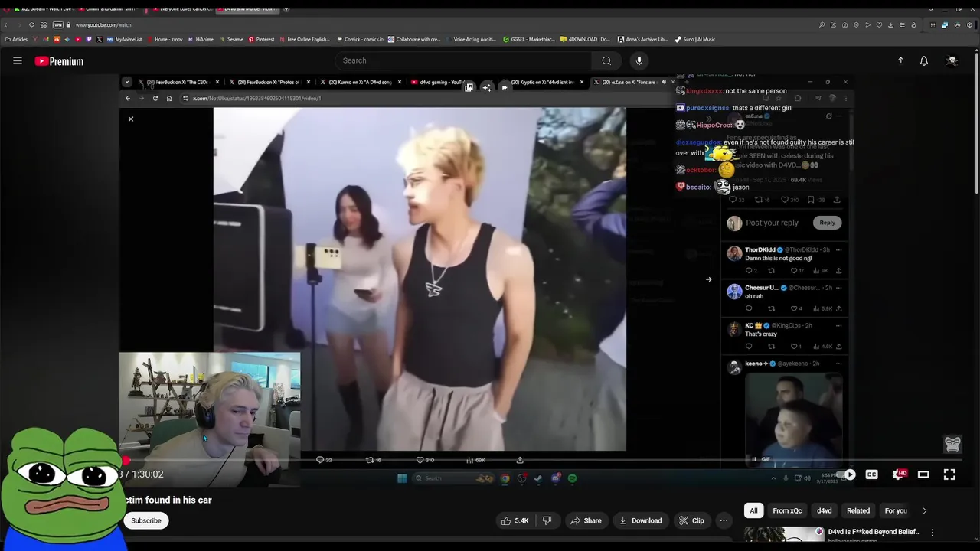This screenshot has height=551, width=980.
Task: Open Suno AI Music bookmark
Action: click(x=695, y=39)
